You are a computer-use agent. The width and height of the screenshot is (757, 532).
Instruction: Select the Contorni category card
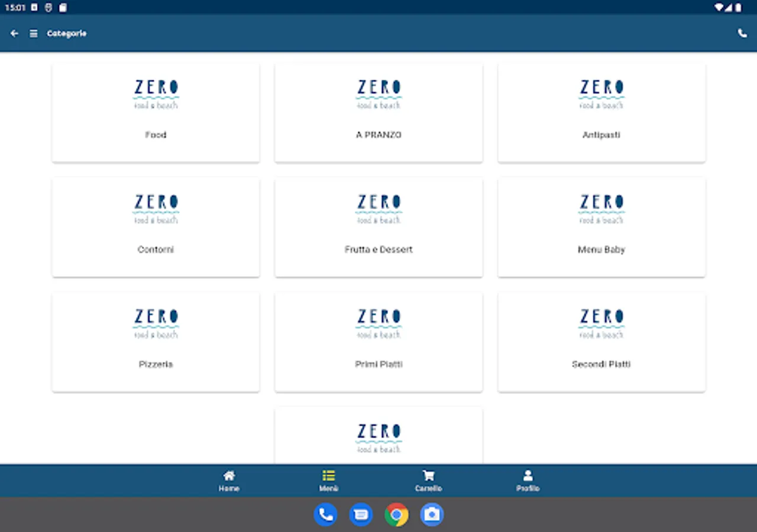(x=156, y=227)
